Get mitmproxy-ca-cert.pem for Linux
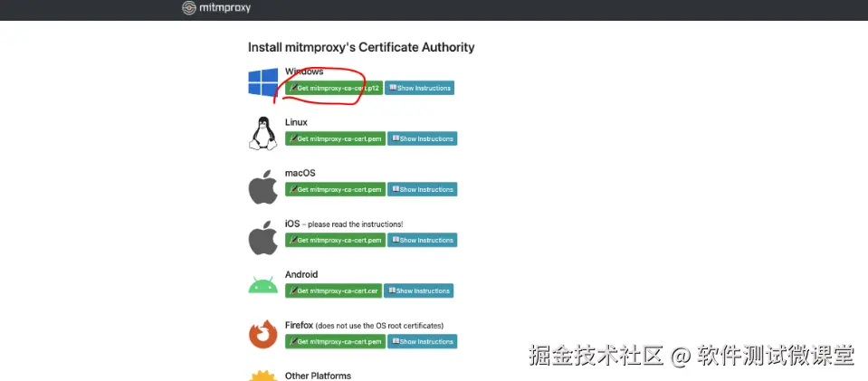This screenshot has height=381, width=868. tap(335, 138)
